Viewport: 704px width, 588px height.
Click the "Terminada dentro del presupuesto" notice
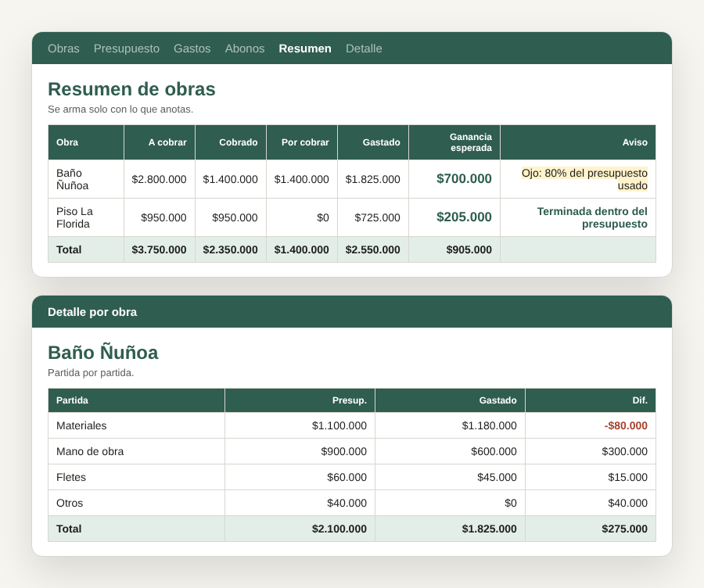pos(592,217)
